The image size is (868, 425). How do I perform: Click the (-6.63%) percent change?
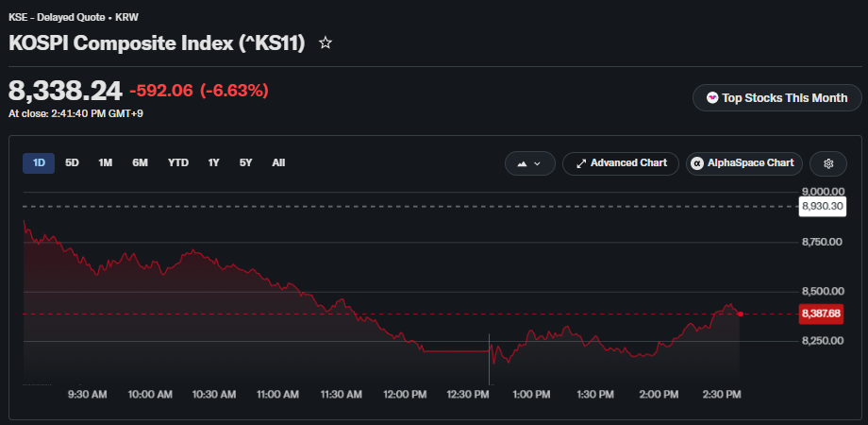234,91
